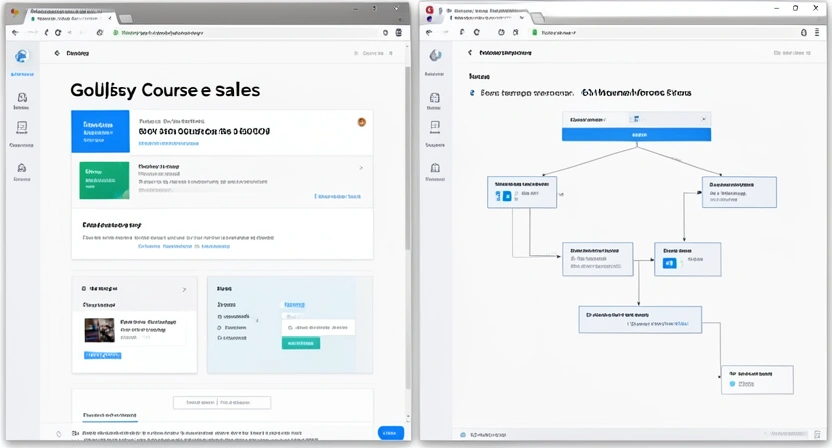Switch to the active tab in left browser window
This screenshot has width=832, height=448.
tap(71, 17)
